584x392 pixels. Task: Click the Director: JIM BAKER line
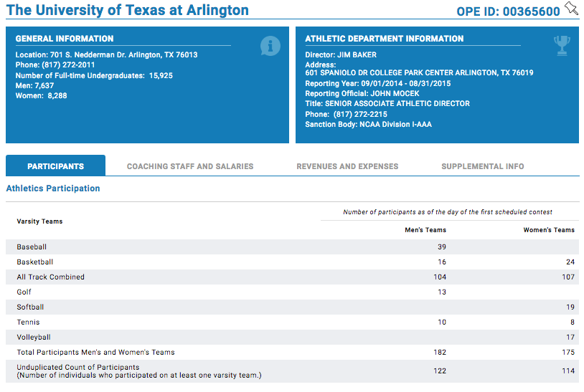coord(341,54)
